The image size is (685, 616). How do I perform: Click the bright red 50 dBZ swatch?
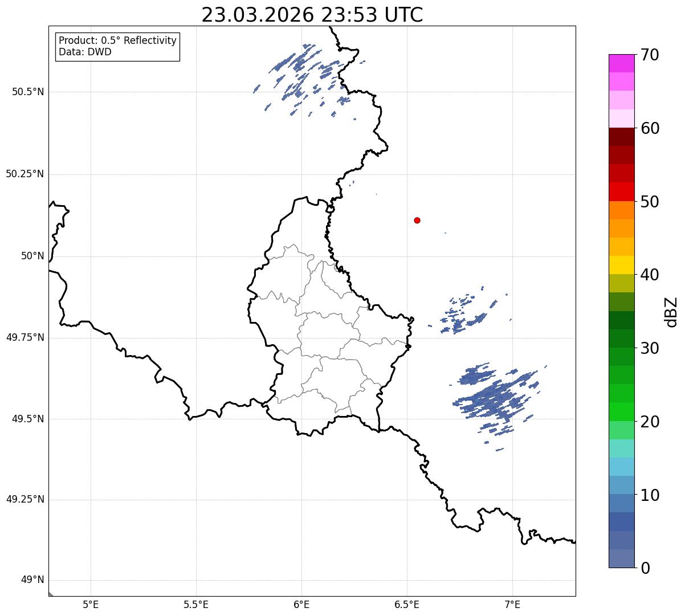pyautogui.click(x=621, y=192)
